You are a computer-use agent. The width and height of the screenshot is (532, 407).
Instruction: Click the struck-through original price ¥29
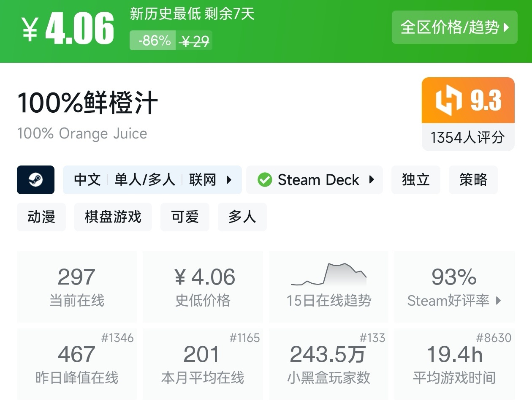point(194,41)
